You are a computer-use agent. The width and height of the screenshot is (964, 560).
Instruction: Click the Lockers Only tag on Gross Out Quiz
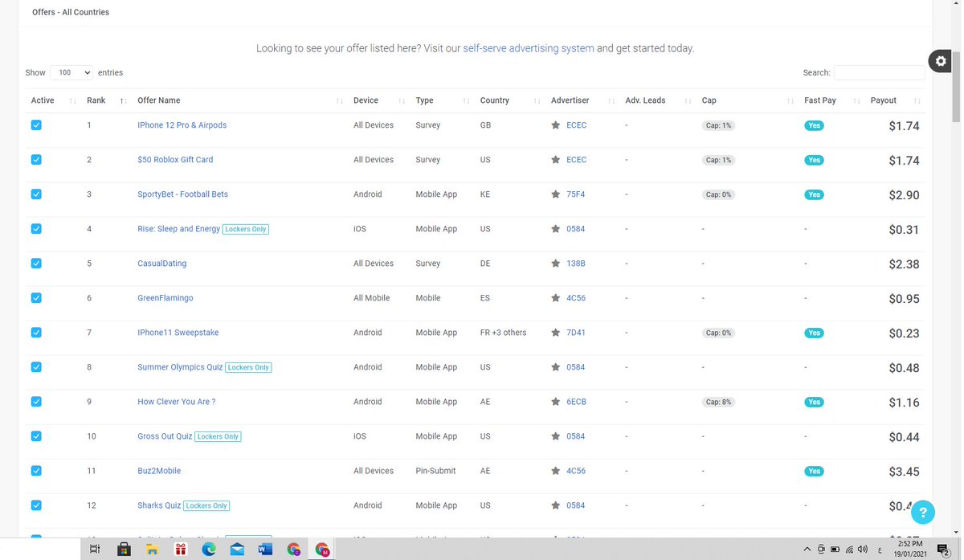[x=219, y=436]
